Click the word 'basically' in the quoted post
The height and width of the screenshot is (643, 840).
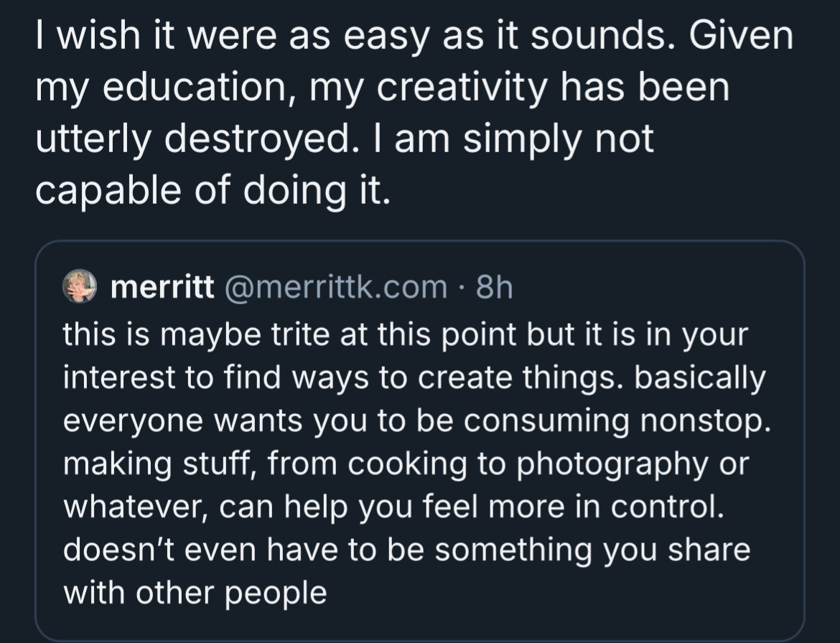(700, 379)
